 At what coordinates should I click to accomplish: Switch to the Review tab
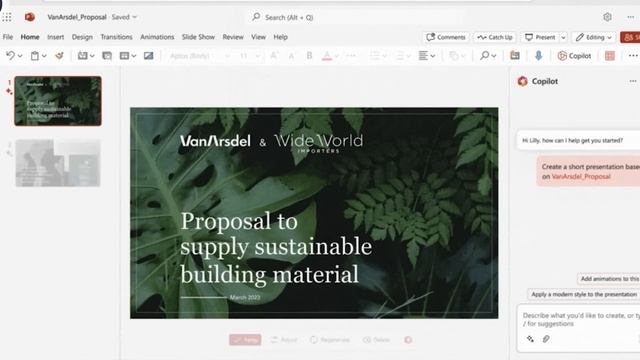tap(233, 37)
